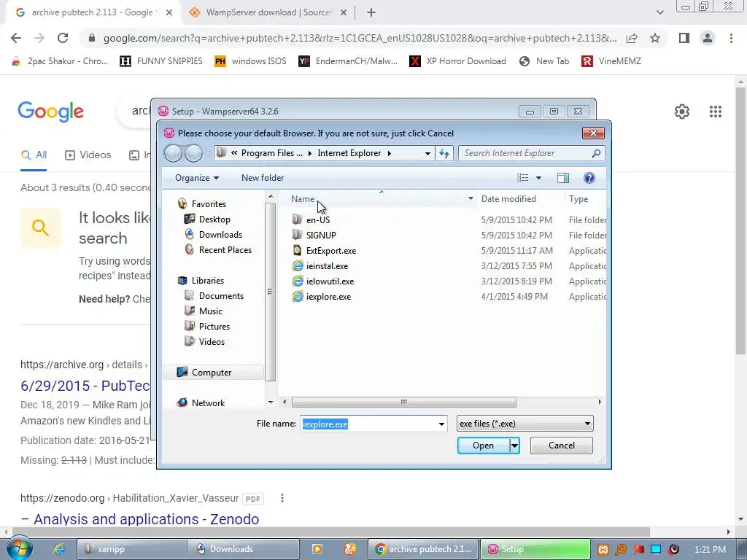The height and width of the screenshot is (560, 747).
Task: Select ielowutil.exe in the file list
Action: pos(330,281)
